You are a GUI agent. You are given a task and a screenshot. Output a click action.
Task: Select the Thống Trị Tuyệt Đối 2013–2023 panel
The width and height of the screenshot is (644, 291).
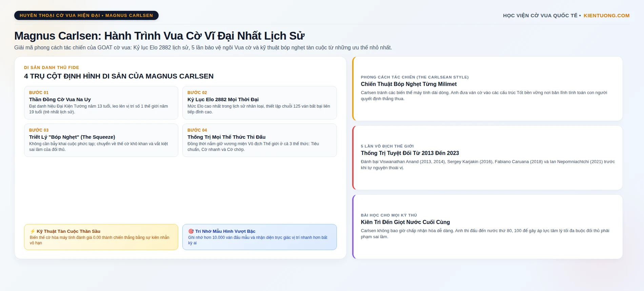[x=487, y=158]
